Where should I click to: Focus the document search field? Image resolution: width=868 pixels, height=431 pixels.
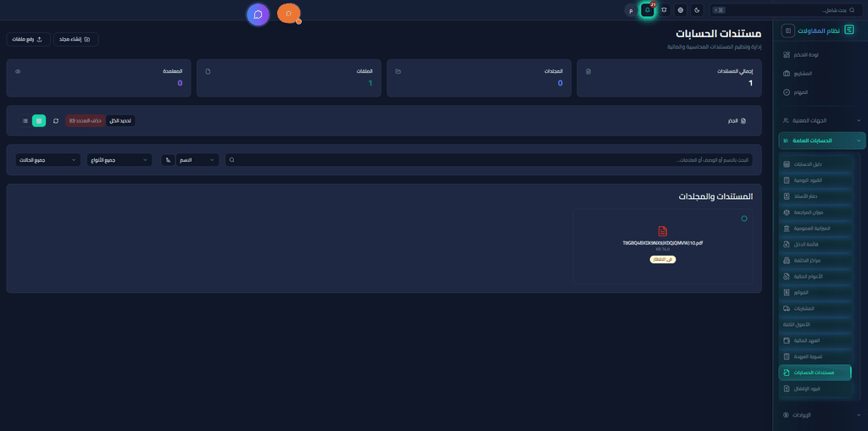coord(489,160)
